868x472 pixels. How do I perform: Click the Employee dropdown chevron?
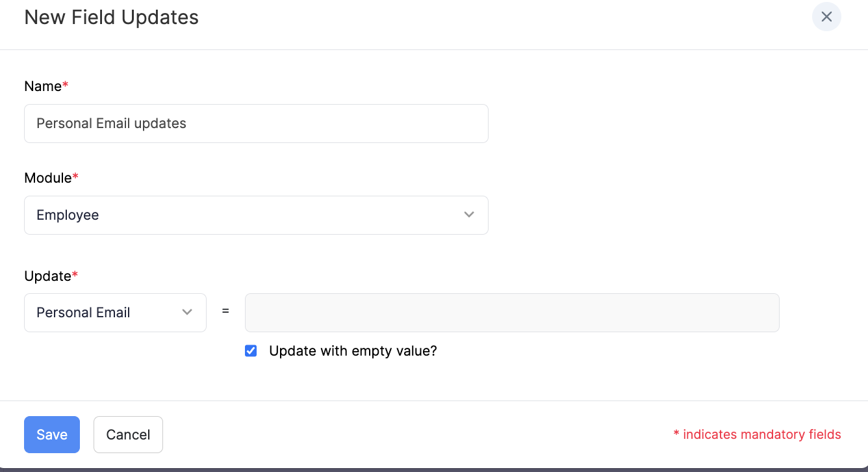(x=469, y=215)
